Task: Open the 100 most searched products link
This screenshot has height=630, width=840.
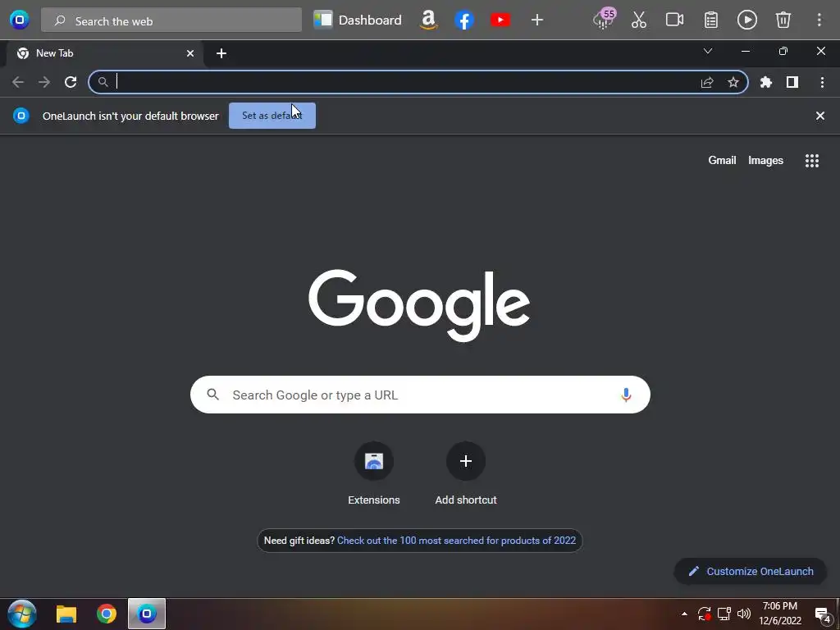Action: point(456,541)
